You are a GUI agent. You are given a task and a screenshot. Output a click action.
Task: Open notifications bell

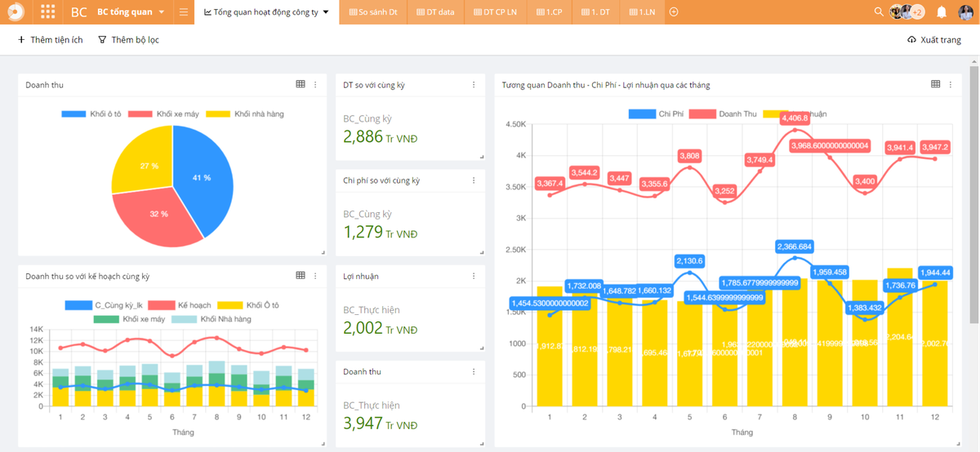click(942, 12)
